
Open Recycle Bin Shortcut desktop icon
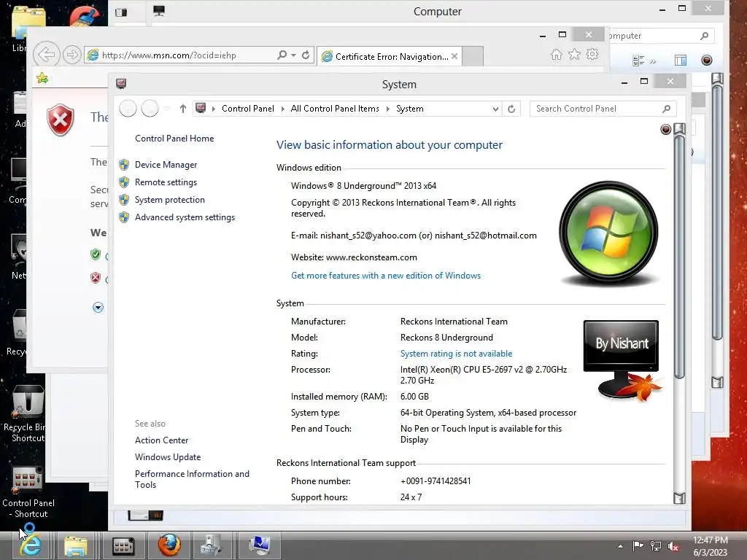(26, 414)
